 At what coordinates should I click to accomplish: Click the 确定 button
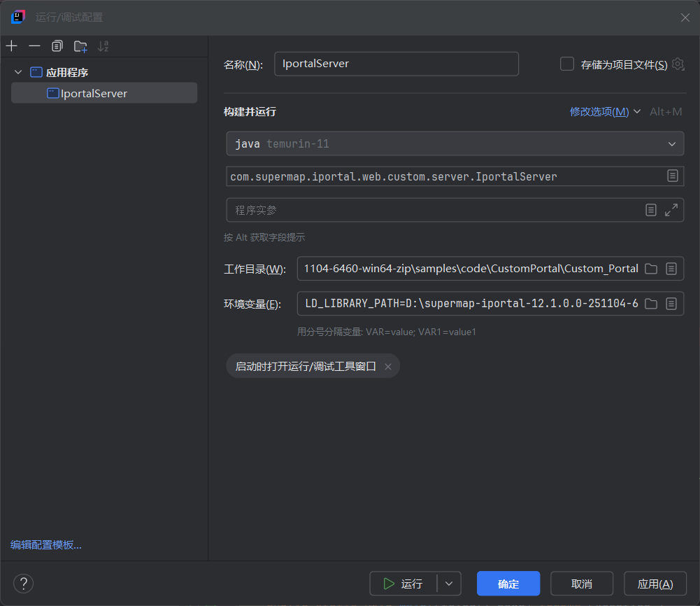[x=508, y=584]
